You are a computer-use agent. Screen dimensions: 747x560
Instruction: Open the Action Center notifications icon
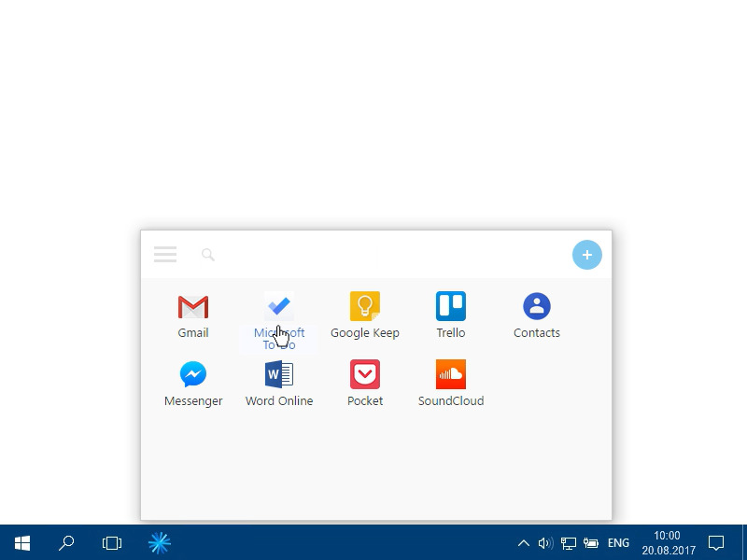tap(716, 543)
